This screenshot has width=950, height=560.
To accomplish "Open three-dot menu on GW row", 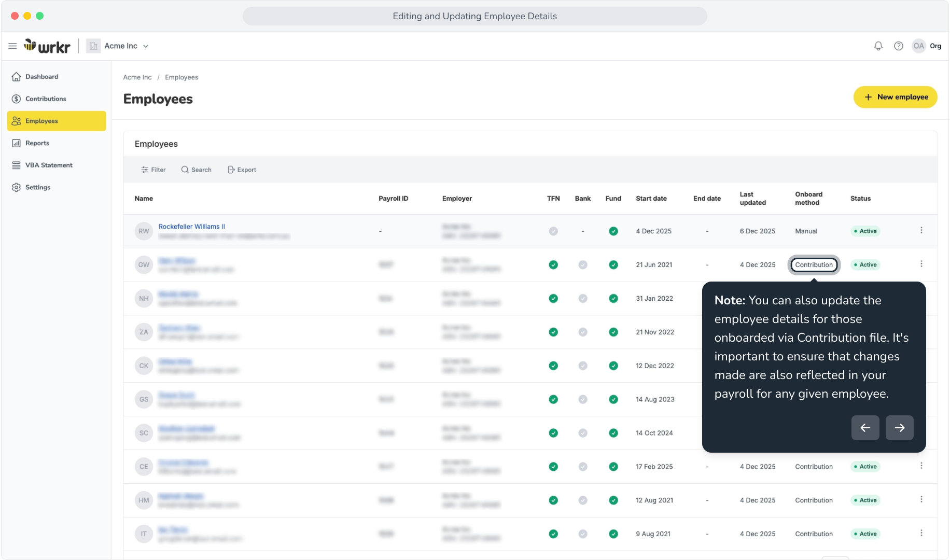I will point(921,264).
